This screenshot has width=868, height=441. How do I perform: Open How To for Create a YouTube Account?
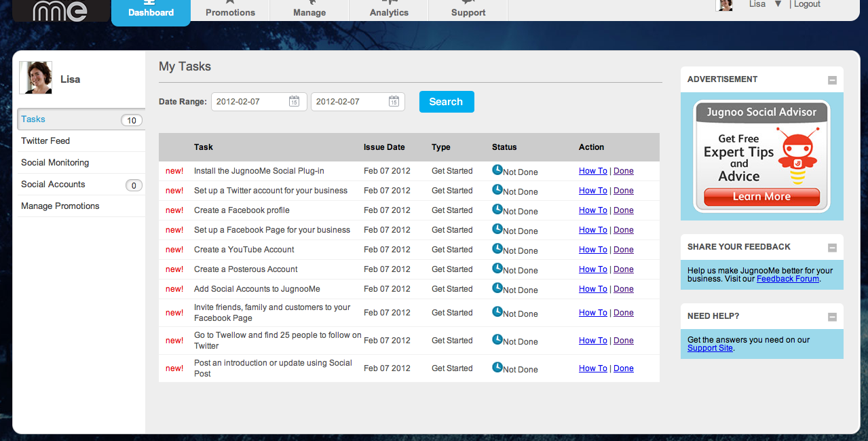click(x=593, y=250)
